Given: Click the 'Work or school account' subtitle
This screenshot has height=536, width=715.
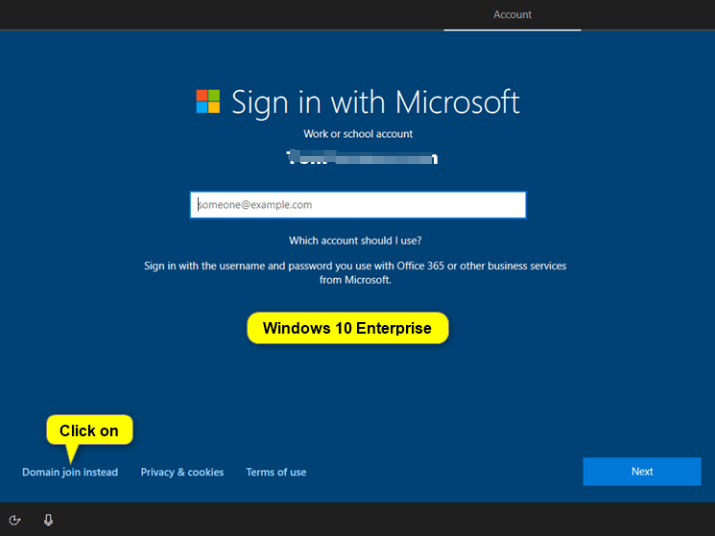Looking at the screenshot, I should pos(358,134).
